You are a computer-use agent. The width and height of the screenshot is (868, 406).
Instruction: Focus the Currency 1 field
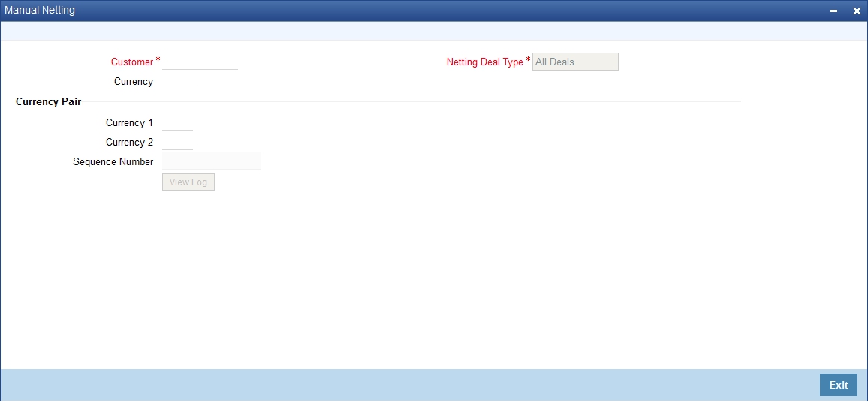click(x=177, y=123)
